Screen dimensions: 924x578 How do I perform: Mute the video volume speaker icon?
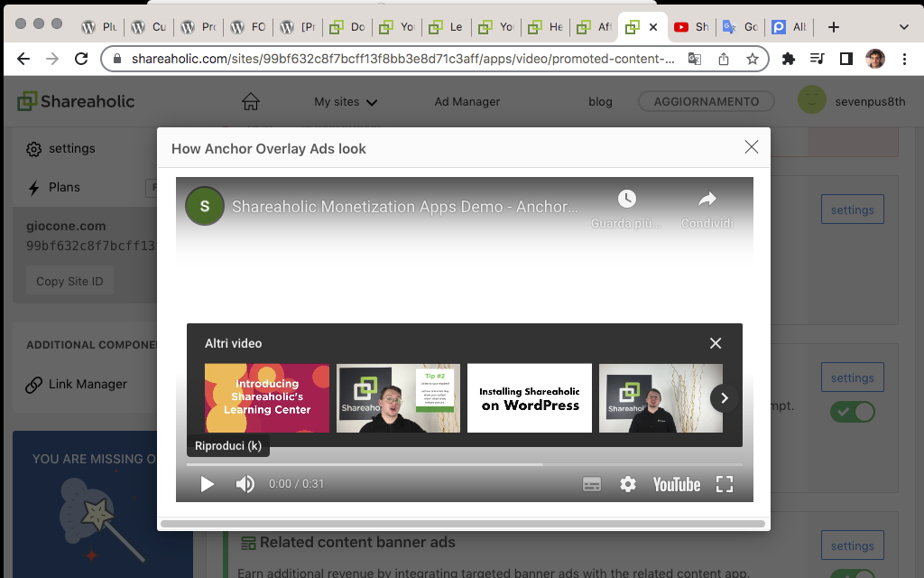tap(245, 484)
